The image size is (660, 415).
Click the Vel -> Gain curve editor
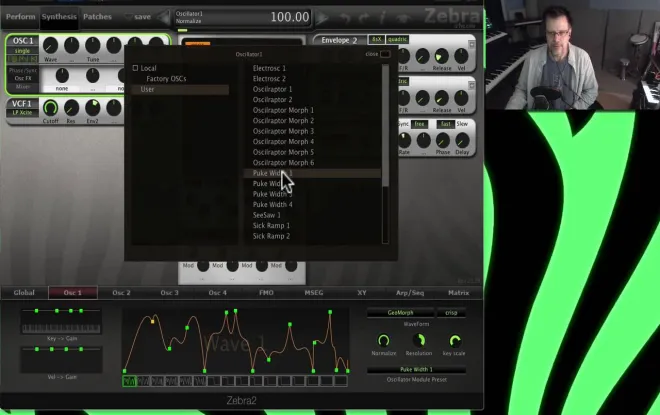(61, 360)
